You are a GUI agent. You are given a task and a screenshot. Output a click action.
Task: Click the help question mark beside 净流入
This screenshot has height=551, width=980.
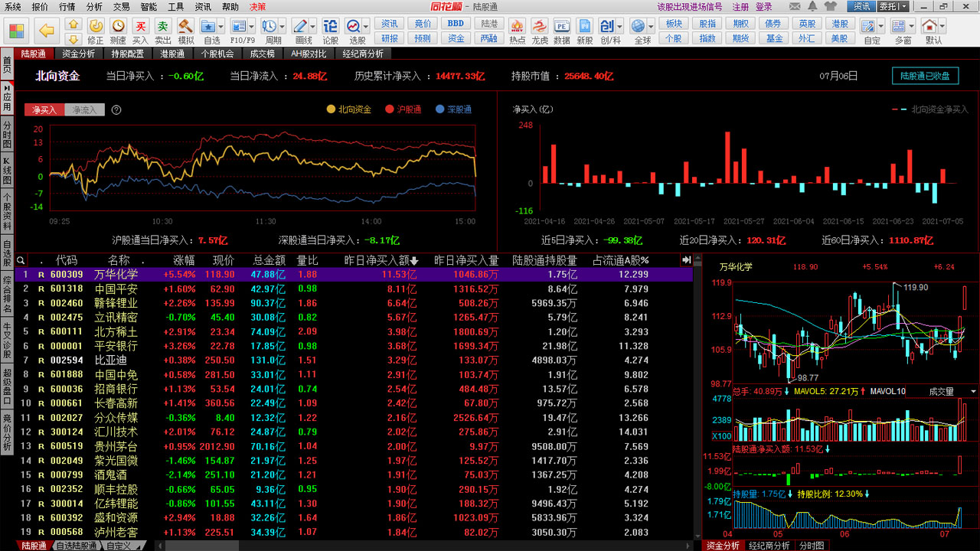pos(116,109)
